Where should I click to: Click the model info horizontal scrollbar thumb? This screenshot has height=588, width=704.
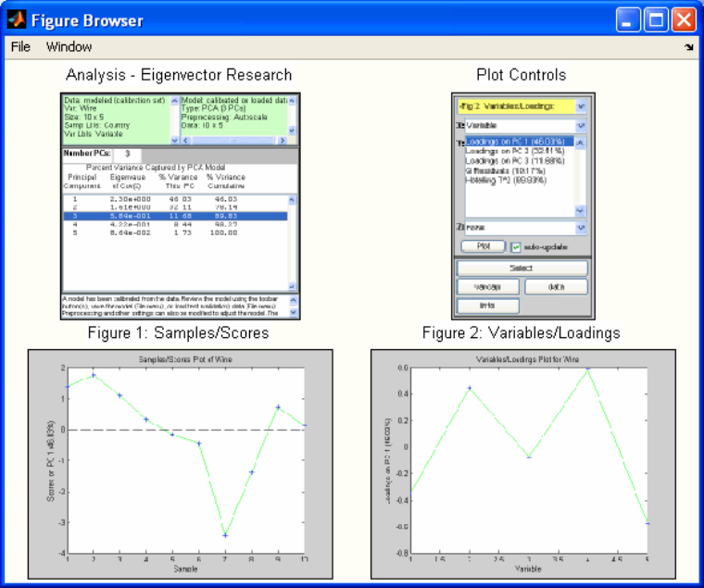click(x=233, y=141)
